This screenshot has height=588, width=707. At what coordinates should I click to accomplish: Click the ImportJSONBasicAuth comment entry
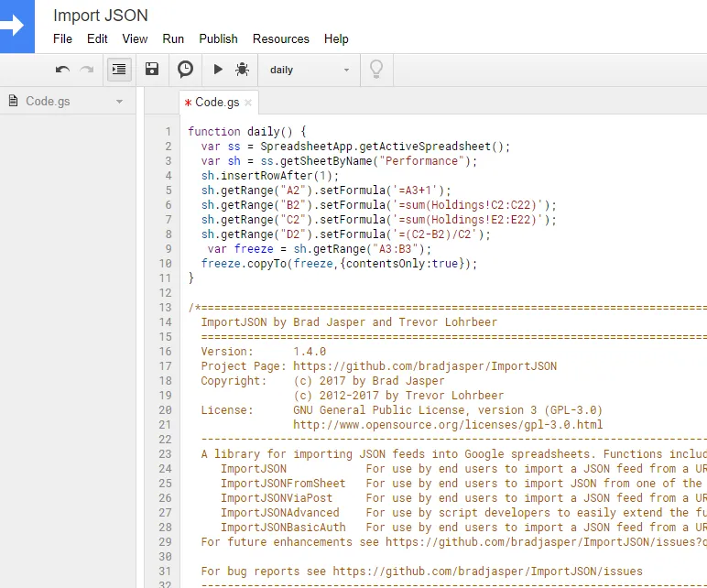click(283, 528)
